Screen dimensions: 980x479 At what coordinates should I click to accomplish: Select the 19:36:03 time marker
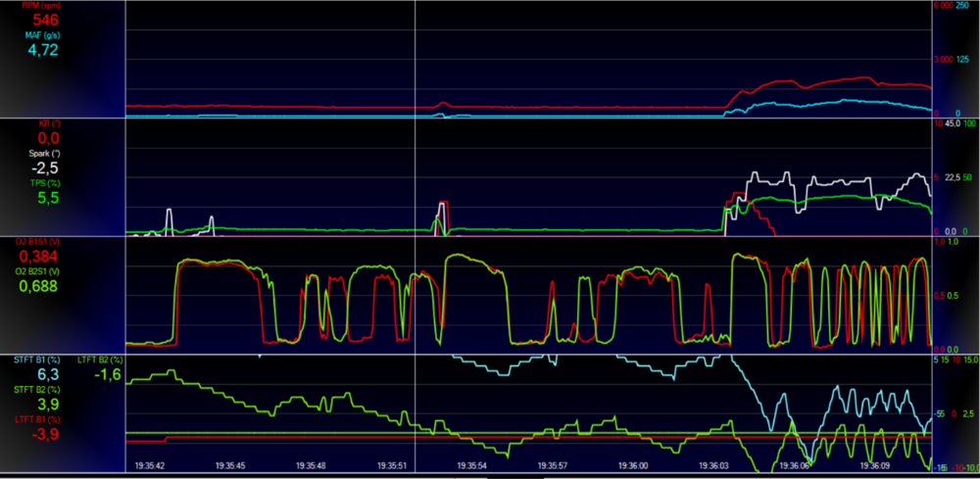tap(712, 466)
